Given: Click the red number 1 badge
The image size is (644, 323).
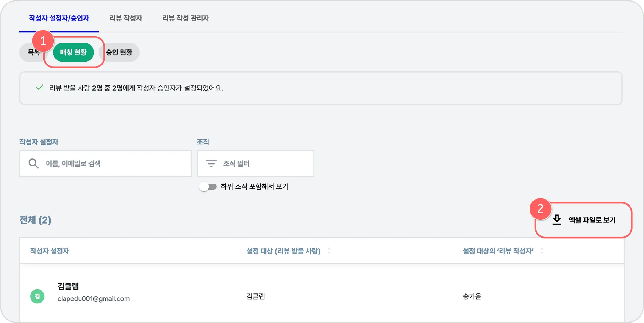Looking at the screenshot, I should coord(43,41).
